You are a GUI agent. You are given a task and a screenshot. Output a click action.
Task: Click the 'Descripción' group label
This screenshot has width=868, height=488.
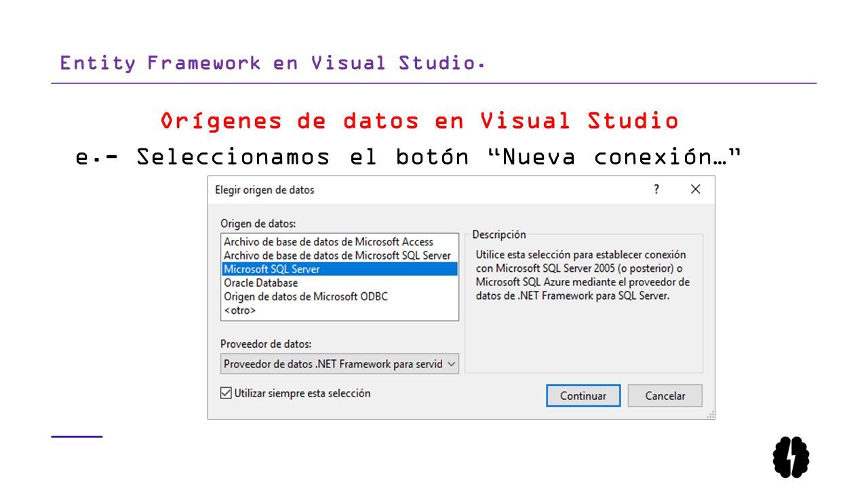tap(499, 235)
